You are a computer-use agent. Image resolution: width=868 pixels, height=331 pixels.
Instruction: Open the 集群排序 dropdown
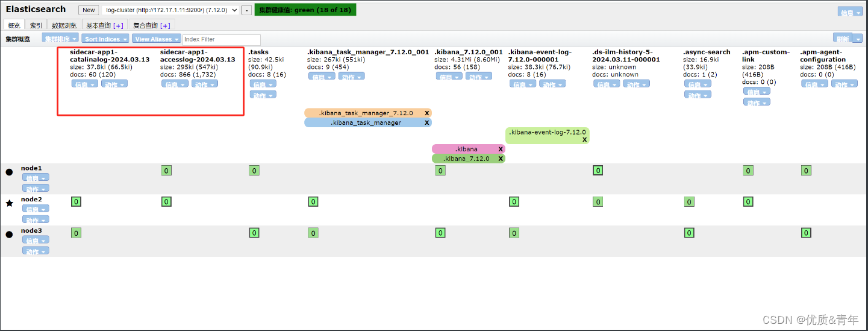coord(60,39)
